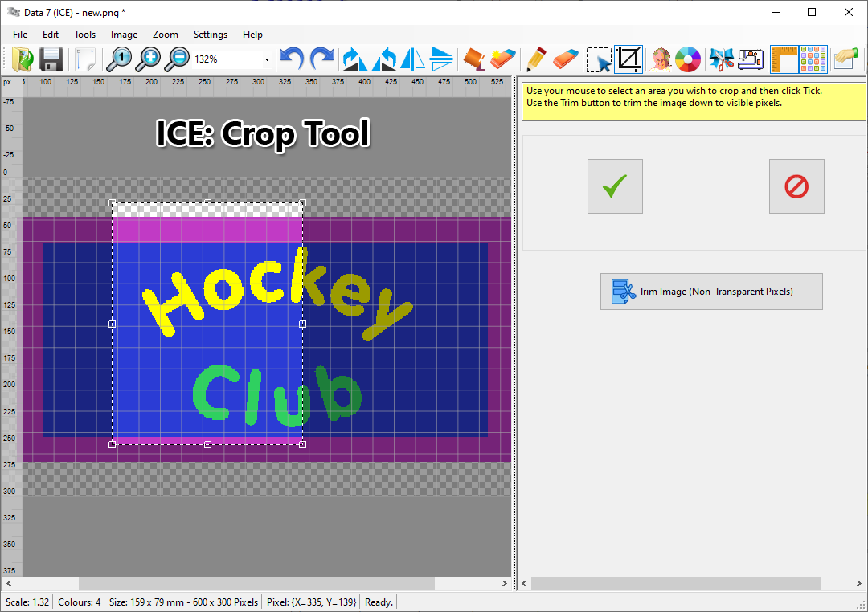The height and width of the screenshot is (612, 868).
Task: Select the Pencil drawing tool
Action: pos(535,59)
